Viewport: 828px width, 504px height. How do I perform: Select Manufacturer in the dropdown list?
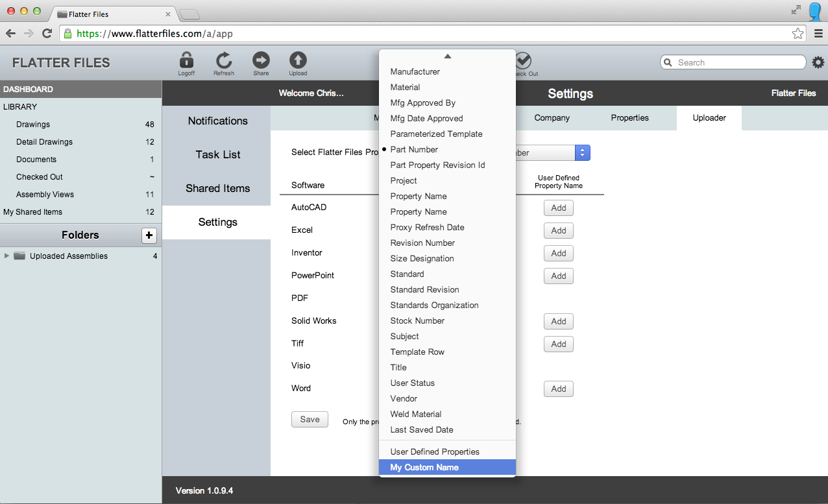click(447, 71)
